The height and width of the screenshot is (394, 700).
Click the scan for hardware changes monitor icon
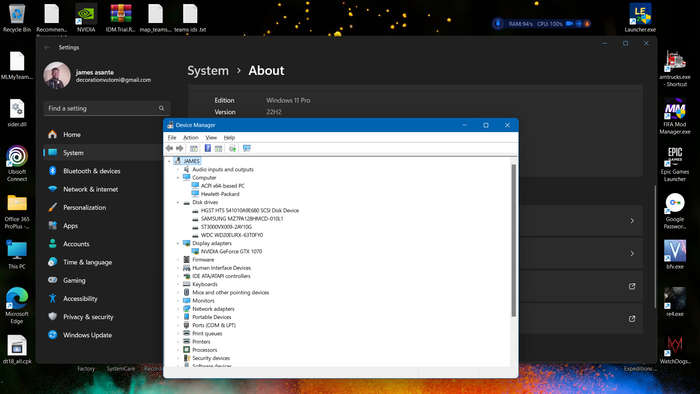pos(247,148)
